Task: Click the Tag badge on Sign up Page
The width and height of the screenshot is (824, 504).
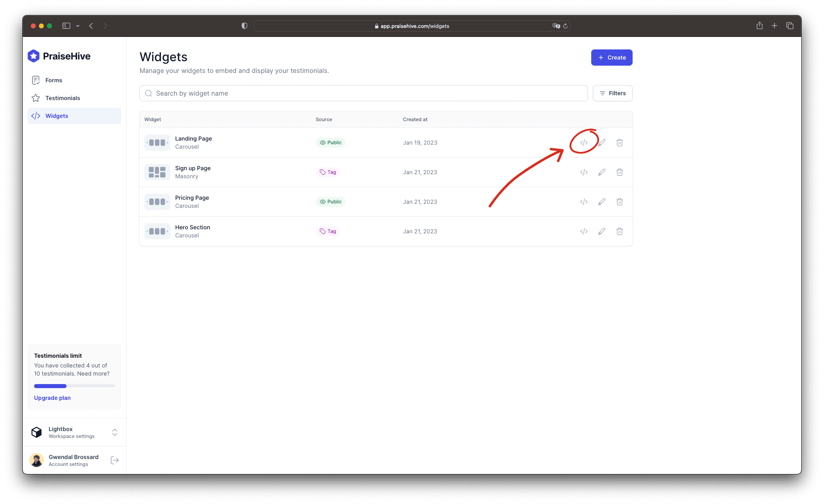Action: 328,172
